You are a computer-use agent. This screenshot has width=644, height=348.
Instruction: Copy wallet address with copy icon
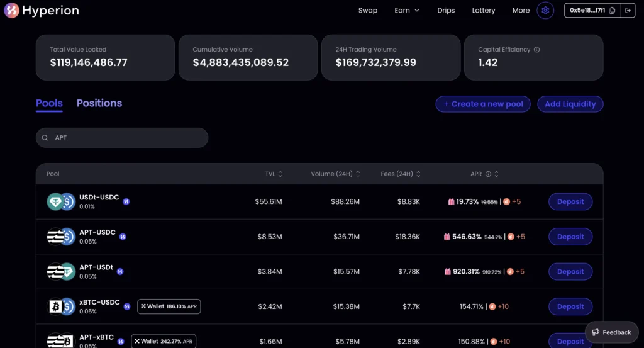pos(613,10)
